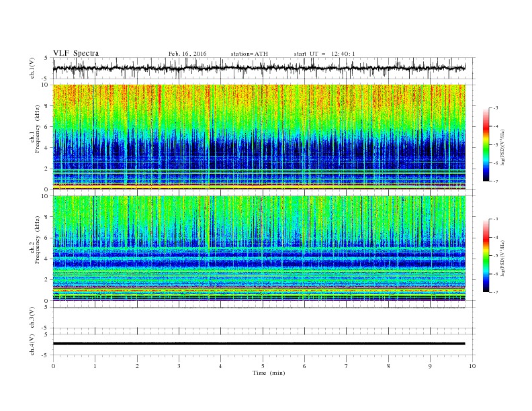532x411 pixels.
Task: Click the "5" tick on the time axis
Action: 263,366
